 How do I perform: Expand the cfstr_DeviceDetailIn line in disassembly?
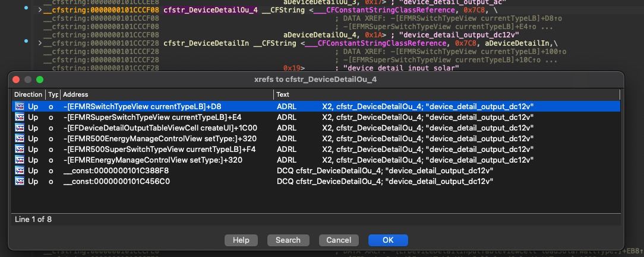pyautogui.click(x=40, y=43)
